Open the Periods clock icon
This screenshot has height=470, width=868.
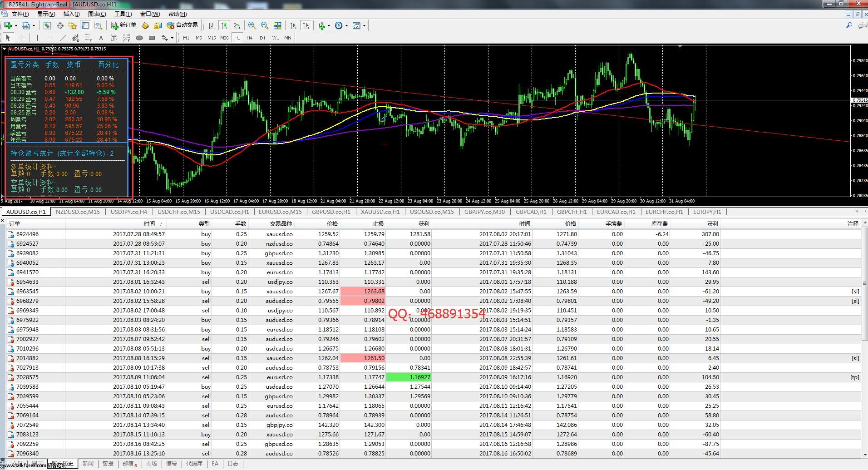339,25
